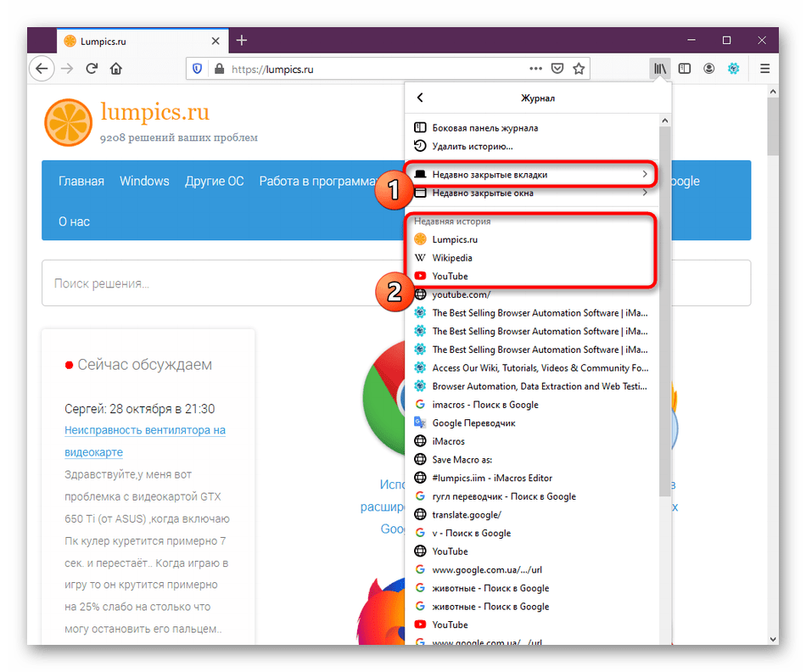This screenshot has height=672, width=806.
Task: Open Windows navigation link
Action: click(x=144, y=181)
